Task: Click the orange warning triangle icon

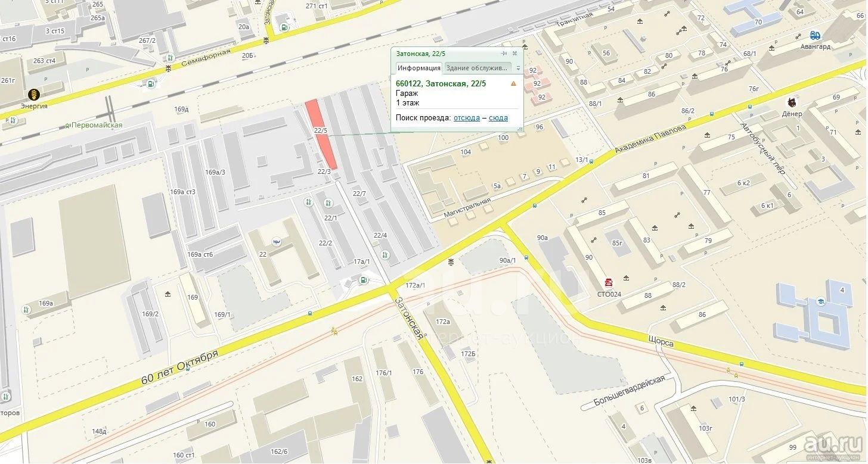Action: 513,84
